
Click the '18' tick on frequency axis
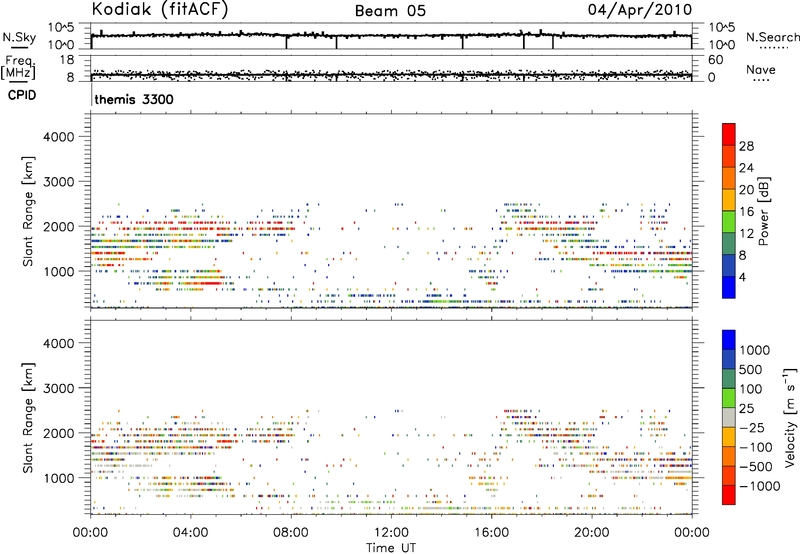(x=67, y=60)
